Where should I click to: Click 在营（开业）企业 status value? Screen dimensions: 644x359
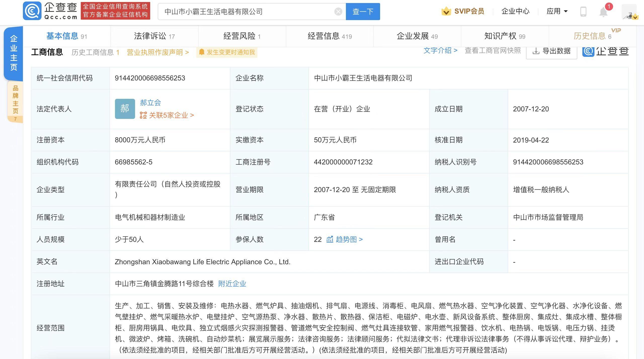click(x=342, y=109)
